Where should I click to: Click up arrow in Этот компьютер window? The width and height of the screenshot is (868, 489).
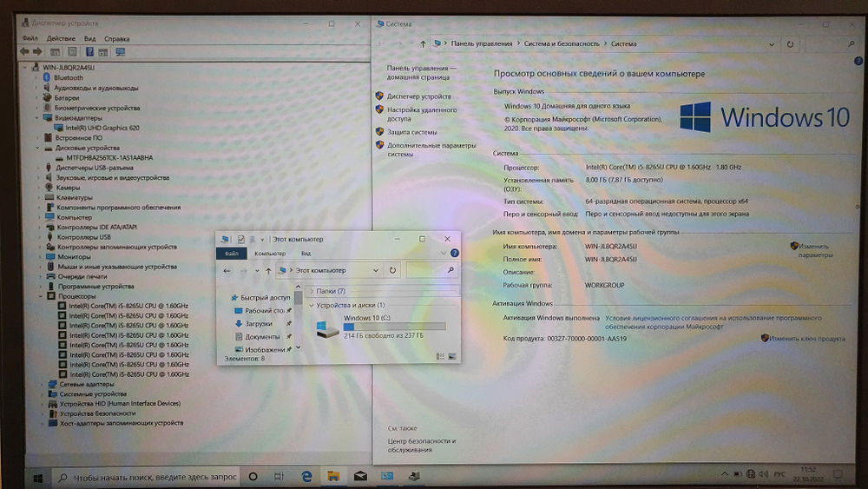[268, 271]
